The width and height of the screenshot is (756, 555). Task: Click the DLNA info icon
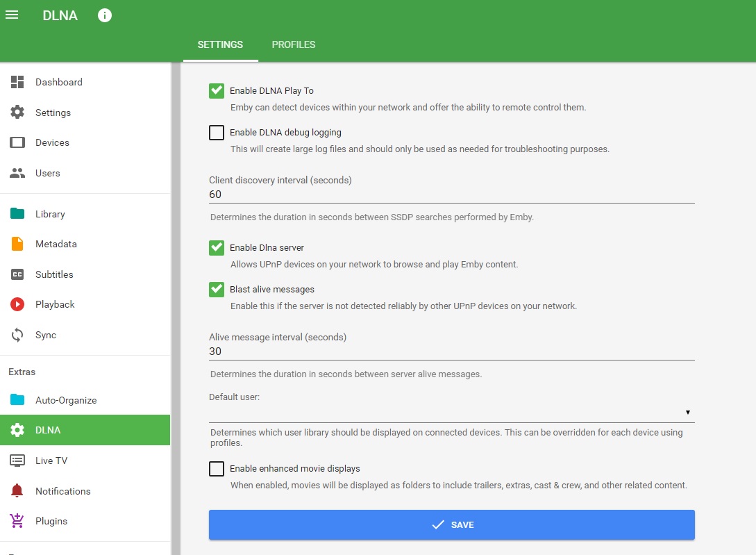pos(105,15)
